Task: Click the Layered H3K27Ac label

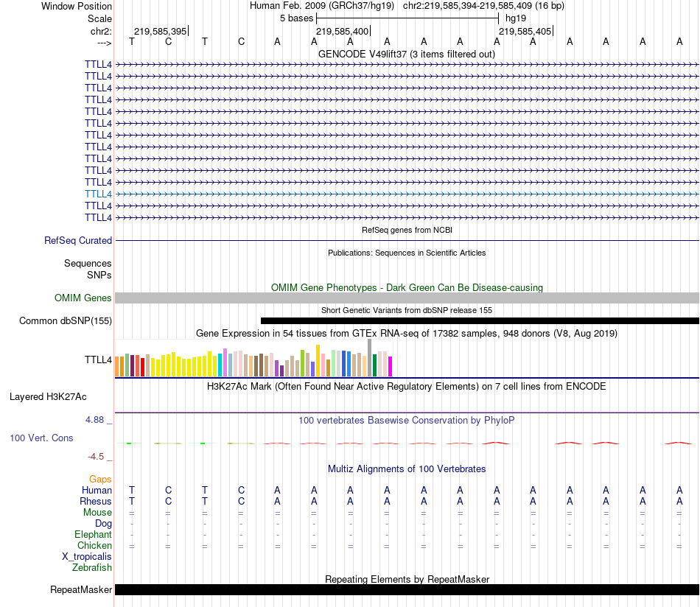Action: click(x=48, y=397)
